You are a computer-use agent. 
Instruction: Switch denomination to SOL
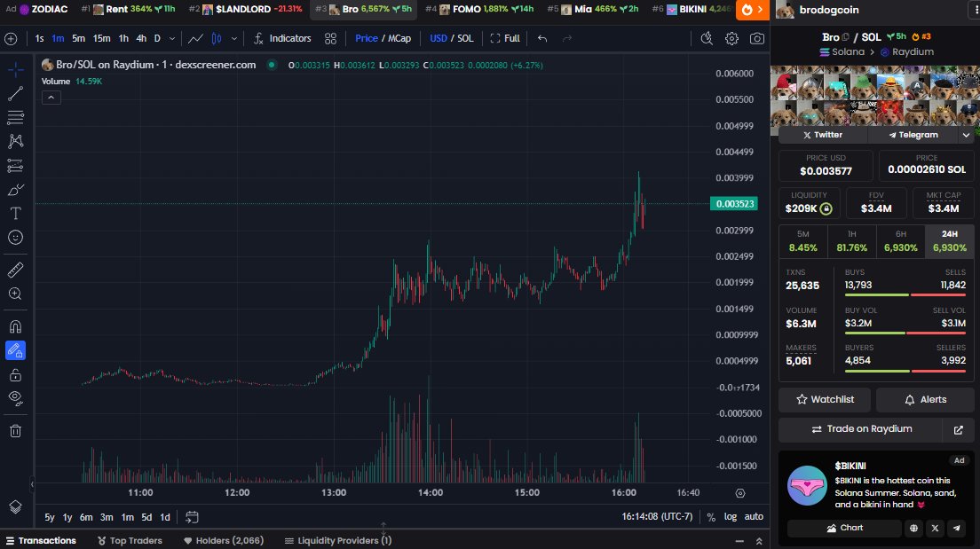466,39
